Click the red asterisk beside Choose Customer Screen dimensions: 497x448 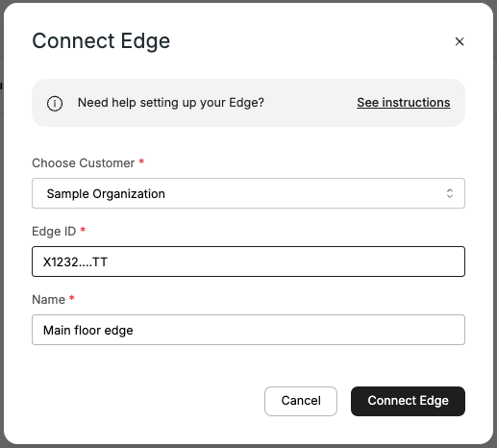[141, 162]
